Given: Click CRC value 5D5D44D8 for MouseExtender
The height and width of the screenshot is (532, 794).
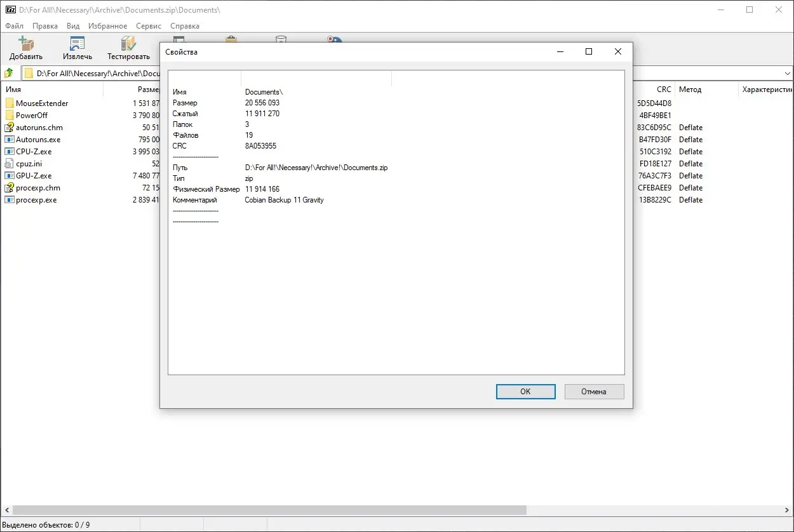Looking at the screenshot, I should coord(654,103).
